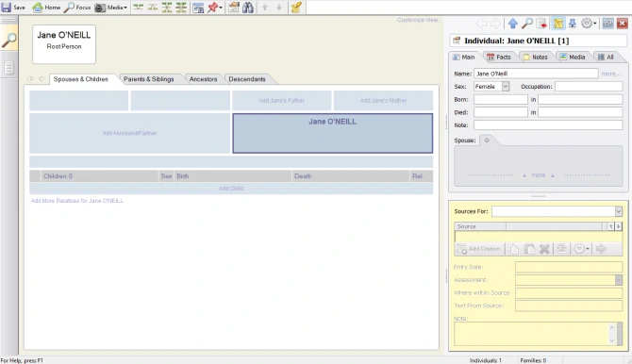Click the forward arrow in property panel

pos(495,24)
